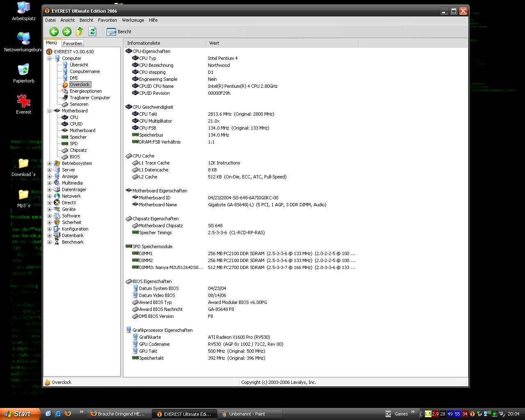
Task: Click the Start button
Action: (20, 414)
